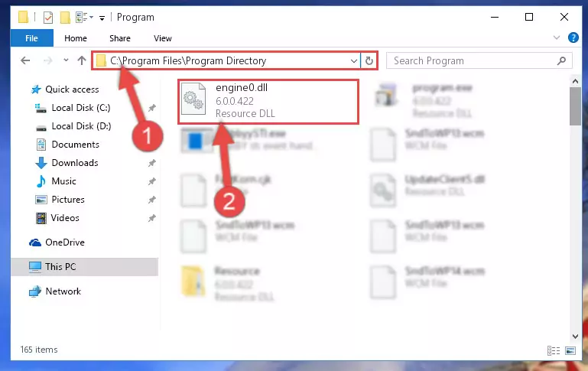
Task: Open Videos in the sidebar
Action: (x=65, y=218)
